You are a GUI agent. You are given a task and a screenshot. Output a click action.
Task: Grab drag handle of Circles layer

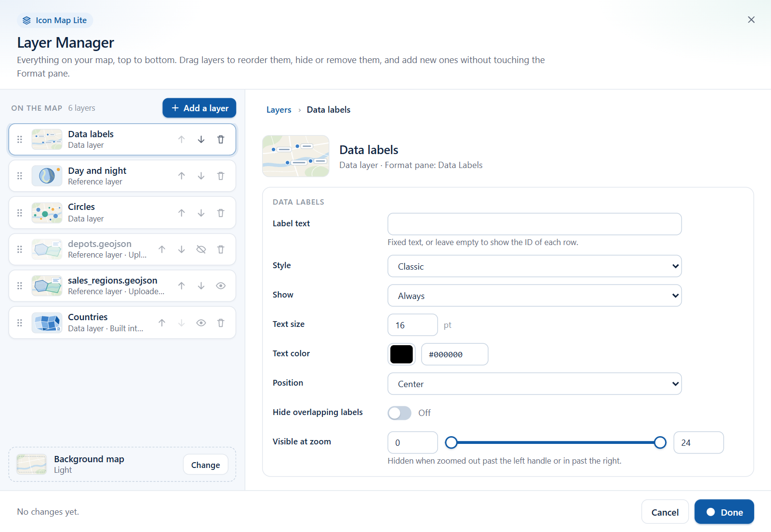tap(20, 213)
